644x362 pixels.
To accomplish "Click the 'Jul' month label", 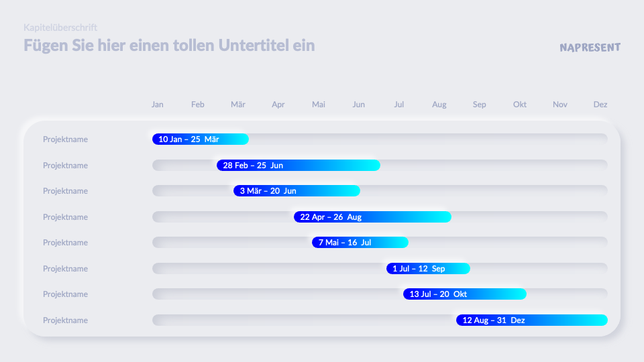I will point(399,105).
